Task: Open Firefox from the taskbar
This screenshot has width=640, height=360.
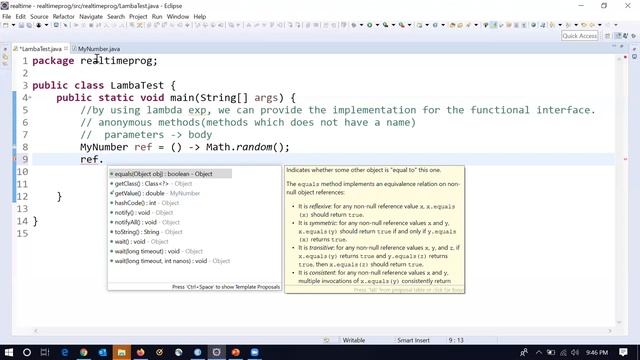Action: [x=140, y=352]
